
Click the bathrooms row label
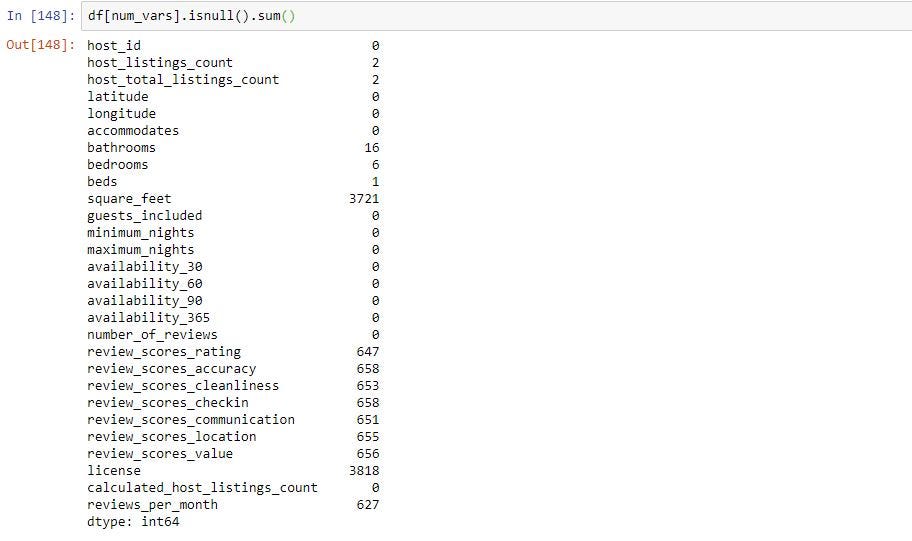click(122, 148)
